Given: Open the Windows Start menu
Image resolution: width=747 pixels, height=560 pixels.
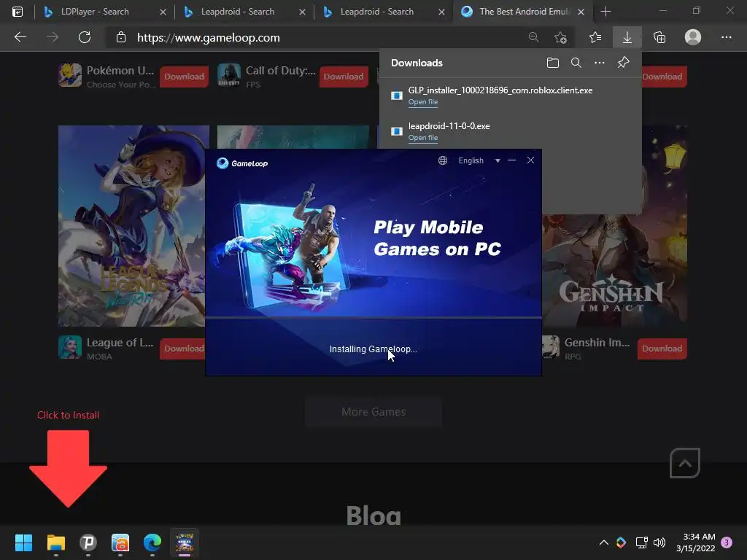Looking at the screenshot, I should 23,542.
